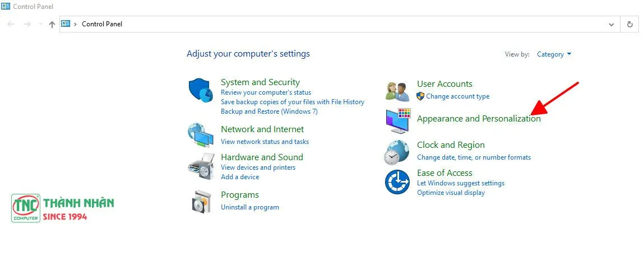This screenshot has width=644, height=261.
Task: Open Uninstall a program link
Action: (249, 207)
